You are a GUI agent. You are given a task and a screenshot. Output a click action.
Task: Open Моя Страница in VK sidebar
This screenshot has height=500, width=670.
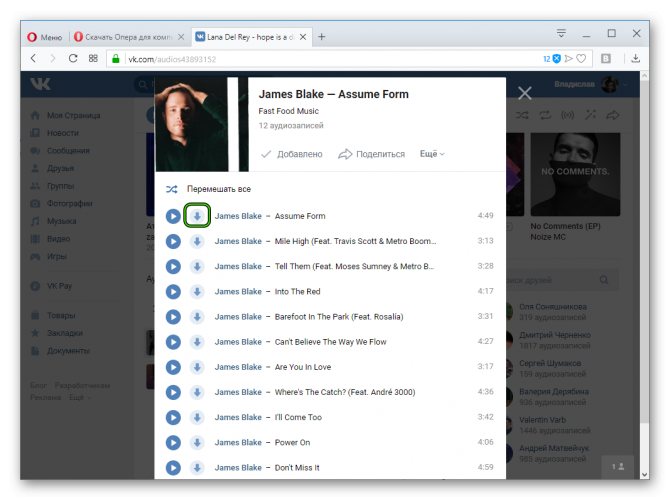65,116
